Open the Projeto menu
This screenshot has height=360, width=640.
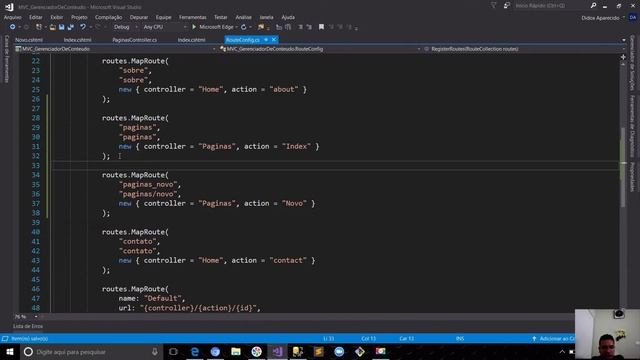(79, 17)
